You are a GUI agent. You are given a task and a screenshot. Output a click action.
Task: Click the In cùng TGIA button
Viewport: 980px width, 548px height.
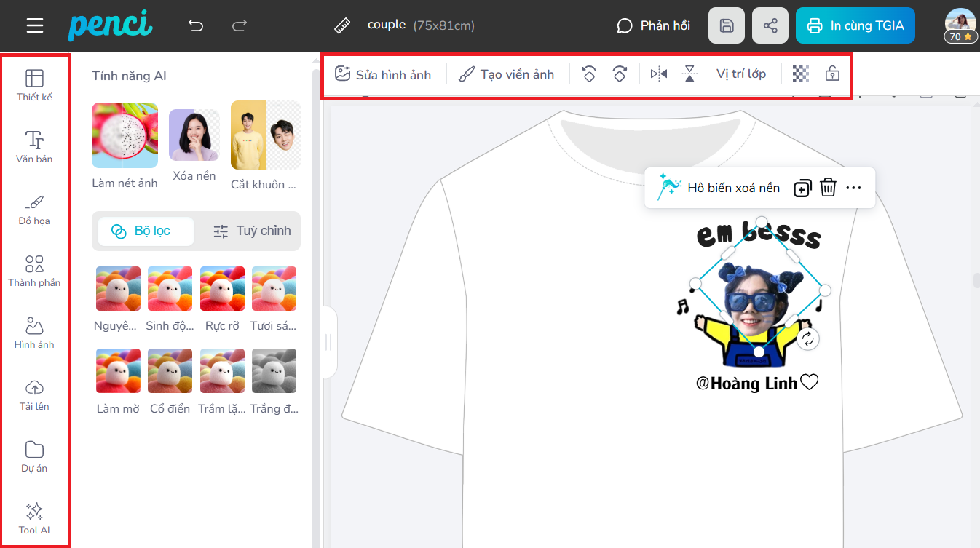click(x=855, y=26)
